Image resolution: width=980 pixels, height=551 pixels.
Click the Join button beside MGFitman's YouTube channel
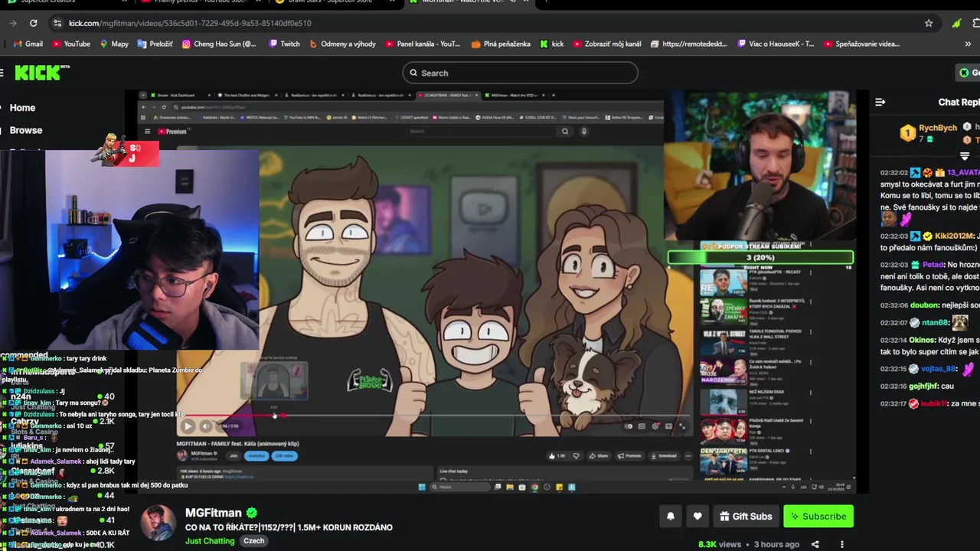(234, 456)
